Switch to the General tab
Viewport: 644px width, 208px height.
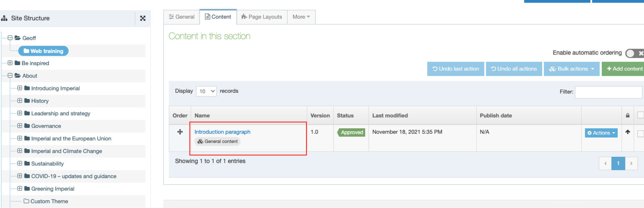[x=181, y=17]
